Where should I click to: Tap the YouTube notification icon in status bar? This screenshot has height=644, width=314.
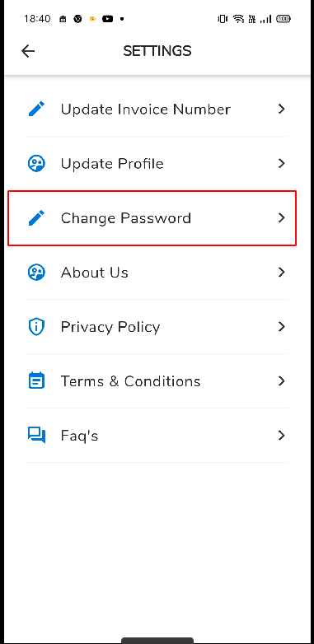click(108, 19)
